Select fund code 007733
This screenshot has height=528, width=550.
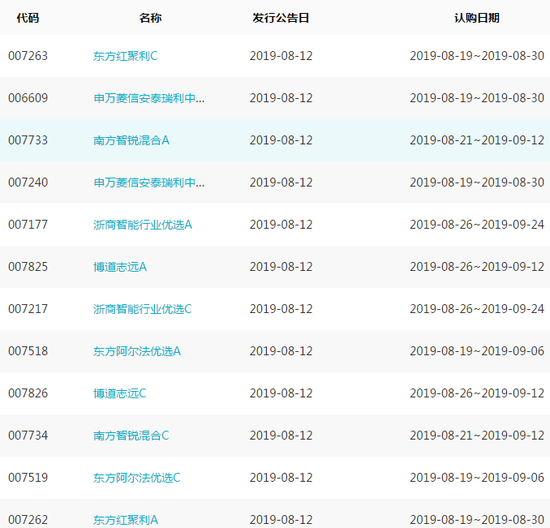[28, 140]
